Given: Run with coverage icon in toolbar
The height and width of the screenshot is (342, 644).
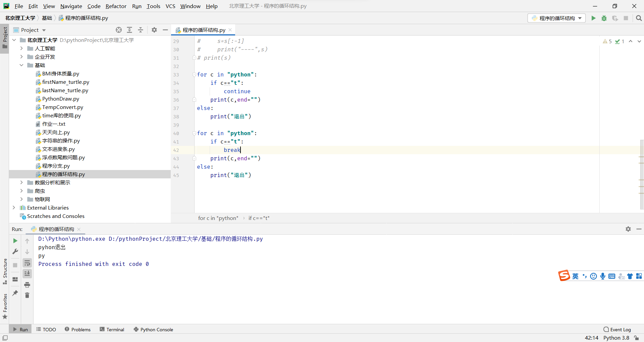Looking at the screenshot, I should coord(615,18).
